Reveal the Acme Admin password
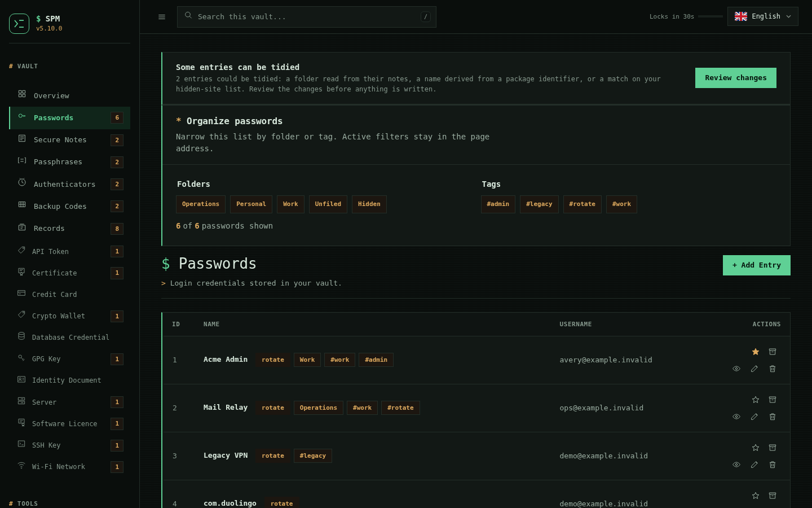This screenshot has height=508, width=812. click(x=736, y=369)
